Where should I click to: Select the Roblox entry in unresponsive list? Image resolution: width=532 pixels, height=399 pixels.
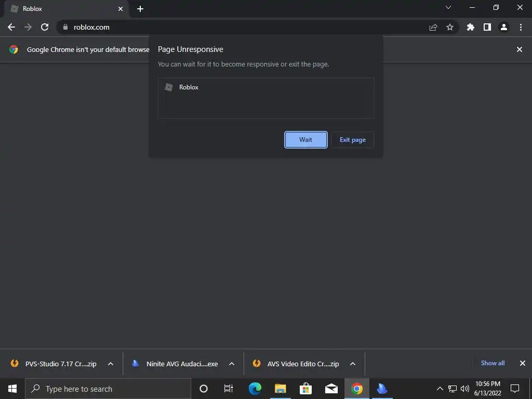point(266,87)
